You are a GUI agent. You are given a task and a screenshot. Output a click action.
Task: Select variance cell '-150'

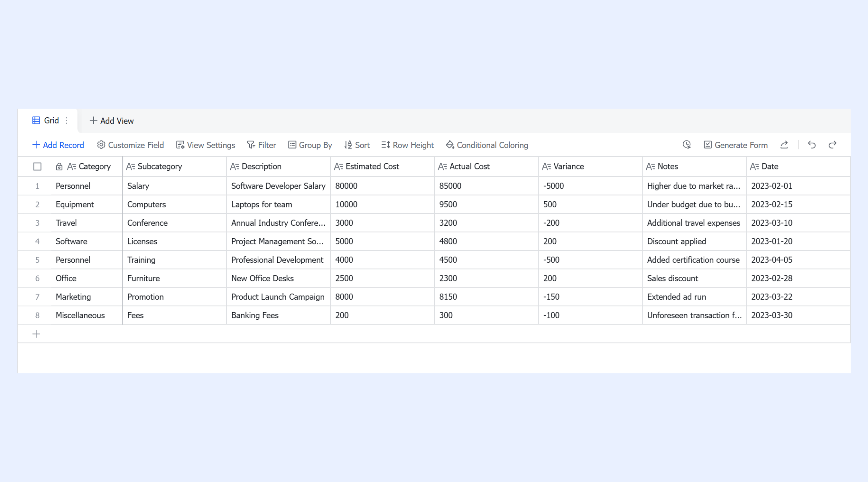click(x=590, y=297)
